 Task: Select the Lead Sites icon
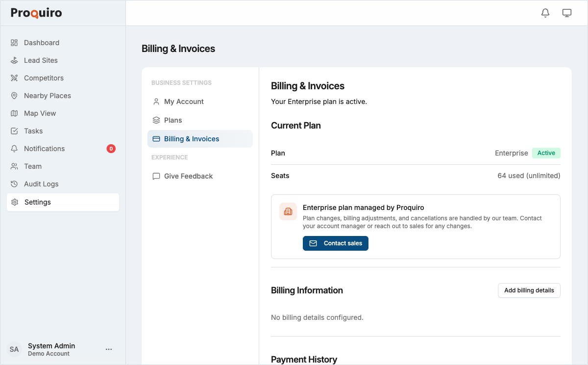point(15,60)
